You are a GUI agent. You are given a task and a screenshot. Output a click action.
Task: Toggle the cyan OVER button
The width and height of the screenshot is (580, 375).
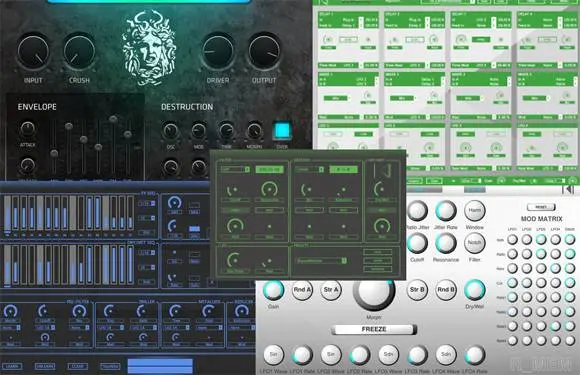282,131
